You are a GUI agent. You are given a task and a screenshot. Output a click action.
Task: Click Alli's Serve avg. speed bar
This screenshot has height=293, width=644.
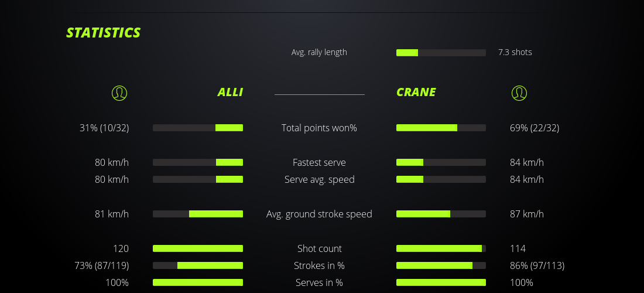(x=198, y=179)
